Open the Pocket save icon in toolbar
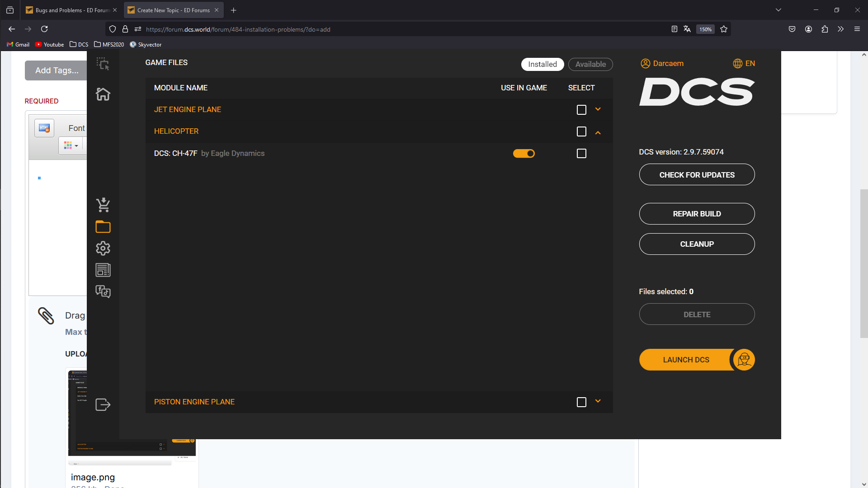The height and width of the screenshot is (488, 868). 792,29
